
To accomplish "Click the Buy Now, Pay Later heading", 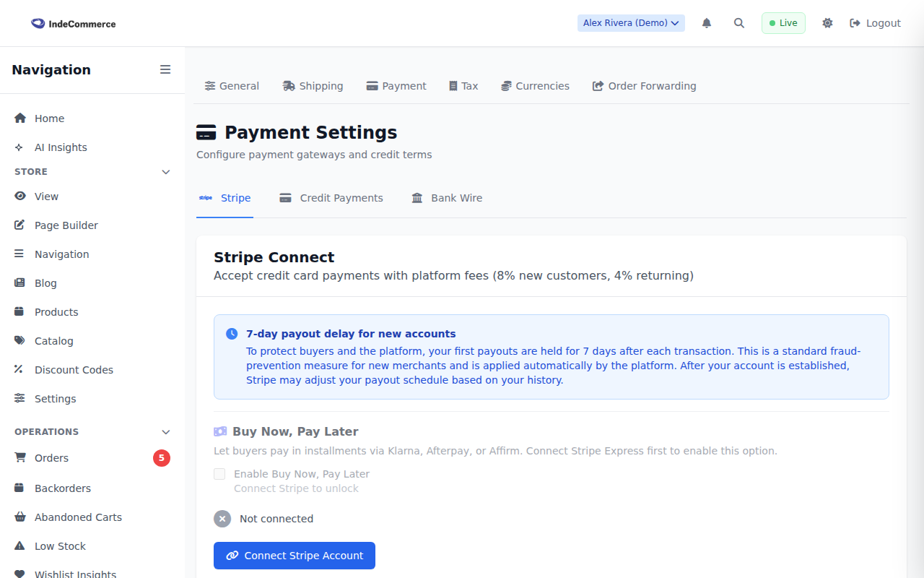I will point(295,431).
